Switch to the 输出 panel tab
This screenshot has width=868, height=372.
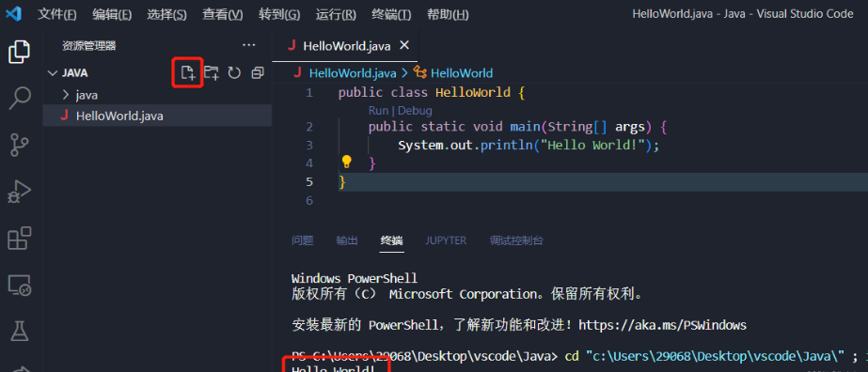tap(346, 240)
